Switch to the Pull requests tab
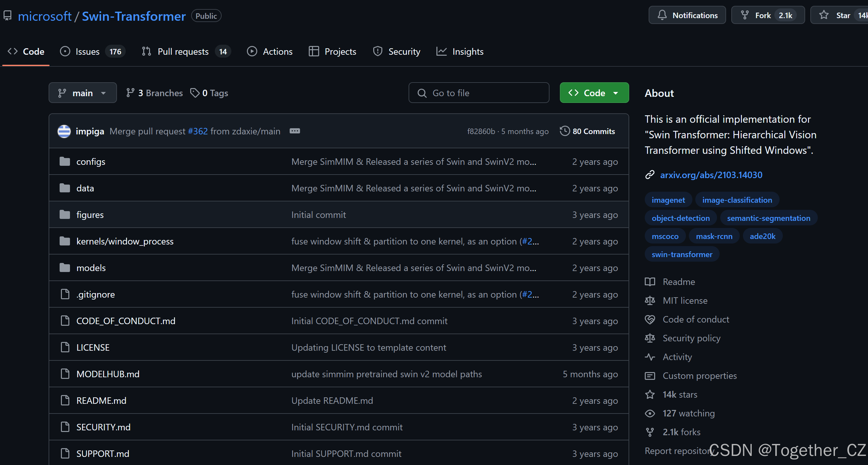The image size is (868, 465). point(183,51)
